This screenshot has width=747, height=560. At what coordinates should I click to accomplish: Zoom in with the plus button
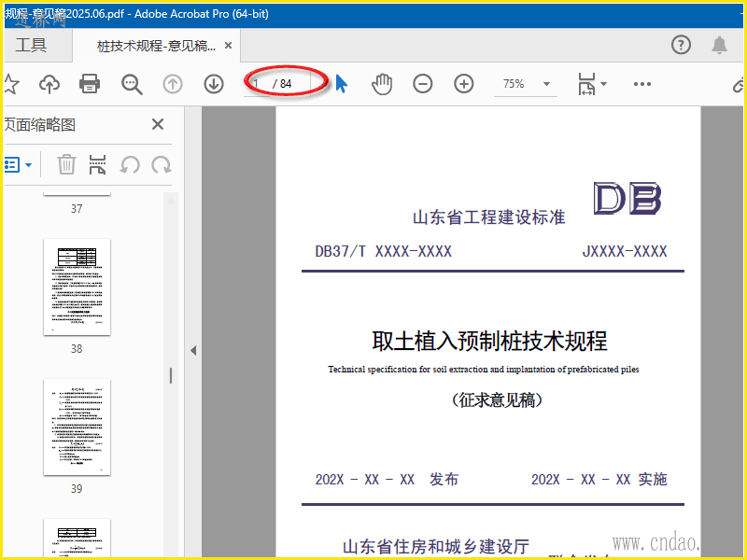[x=463, y=84]
